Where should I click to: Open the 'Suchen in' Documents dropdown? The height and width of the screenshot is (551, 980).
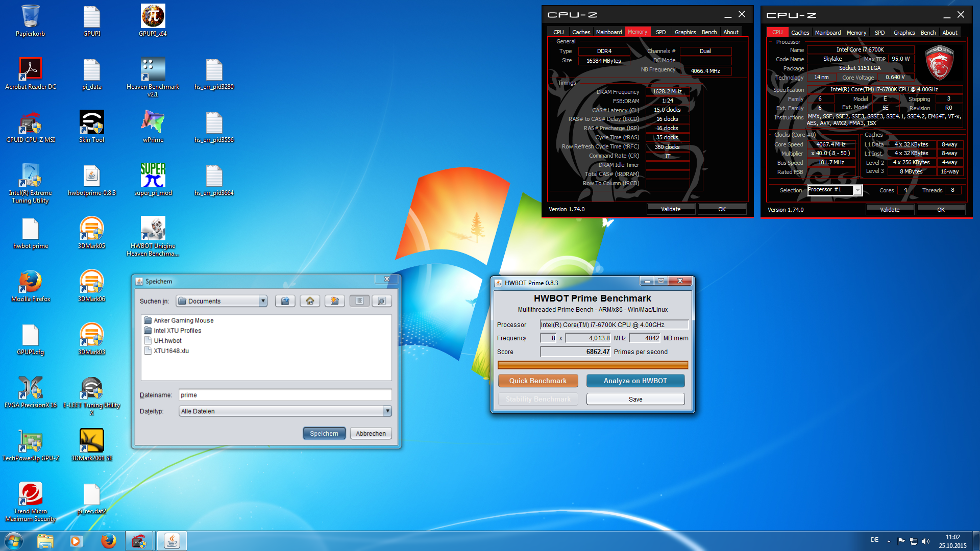tap(222, 301)
